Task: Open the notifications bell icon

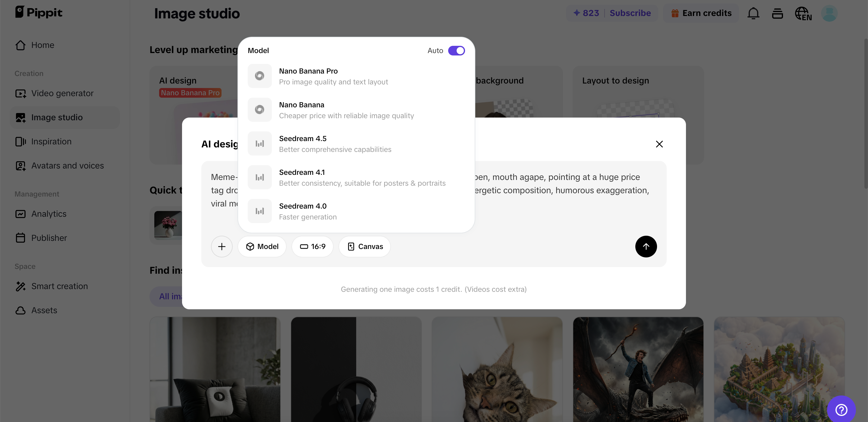Action: click(x=753, y=13)
